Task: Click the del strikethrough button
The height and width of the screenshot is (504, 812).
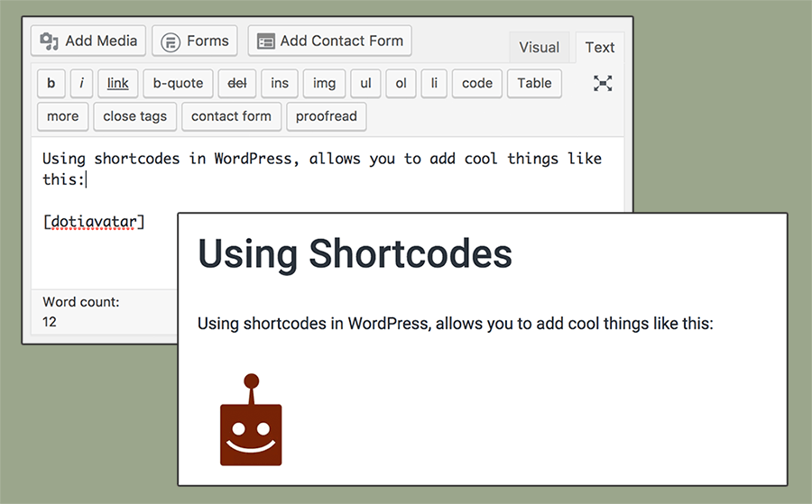Action: (x=237, y=83)
